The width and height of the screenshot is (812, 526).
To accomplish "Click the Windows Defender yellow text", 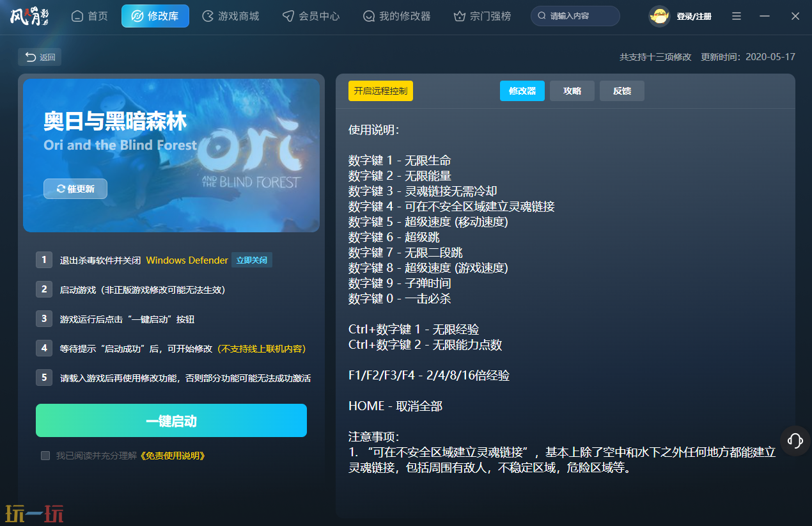I will tap(187, 260).
